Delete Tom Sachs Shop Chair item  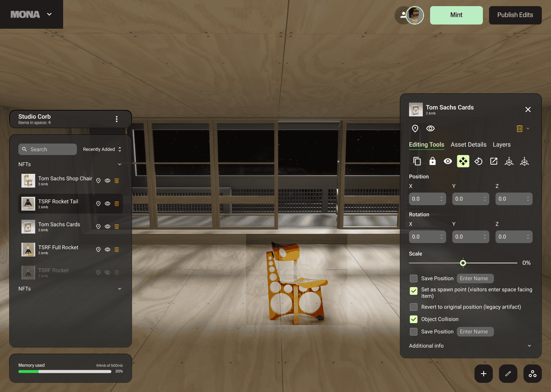pos(117,181)
